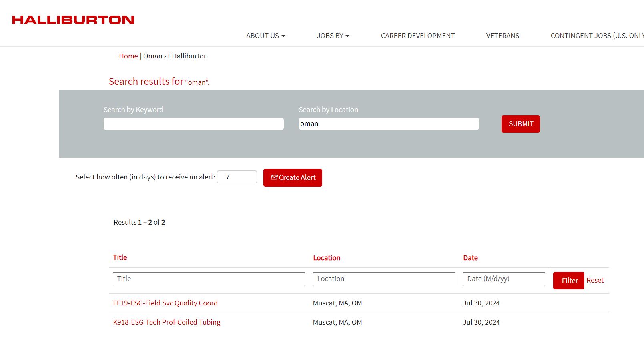This screenshot has height=343, width=644.
Task: Click the Search by Location field
Action: tap(389, 124)
